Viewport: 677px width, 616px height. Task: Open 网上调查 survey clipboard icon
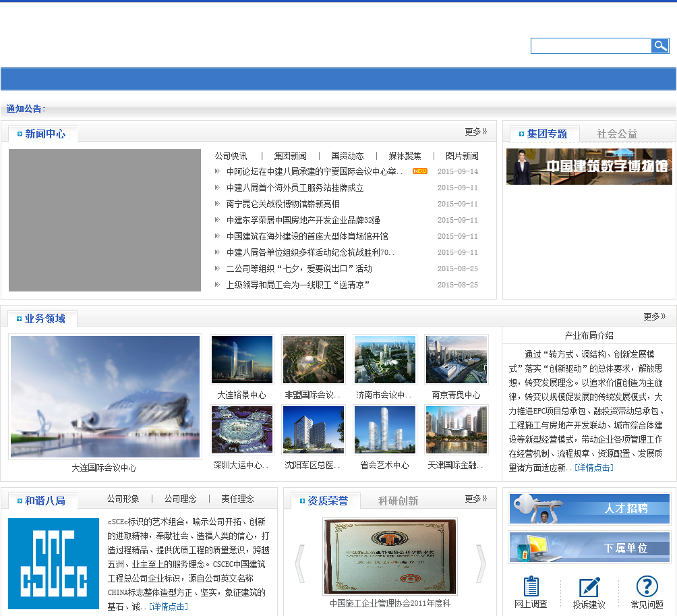[x=531, y=587]
